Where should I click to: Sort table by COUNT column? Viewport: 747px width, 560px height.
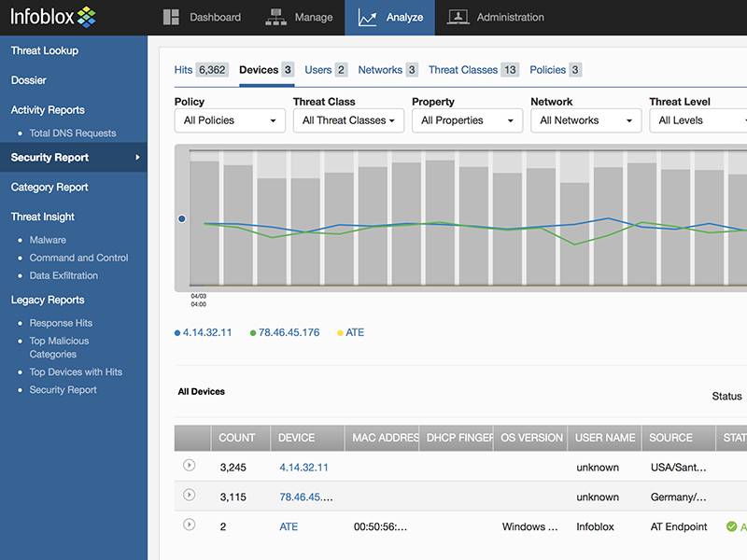click(241, 438)
